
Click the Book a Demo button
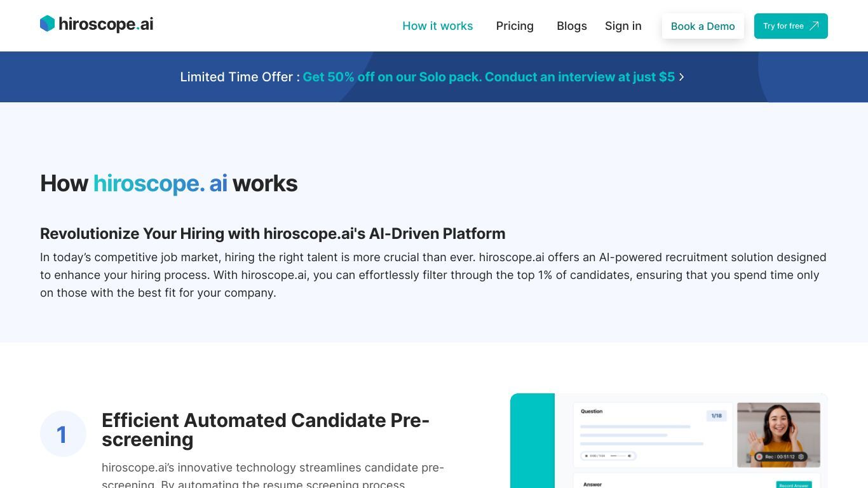coord(703,26)
